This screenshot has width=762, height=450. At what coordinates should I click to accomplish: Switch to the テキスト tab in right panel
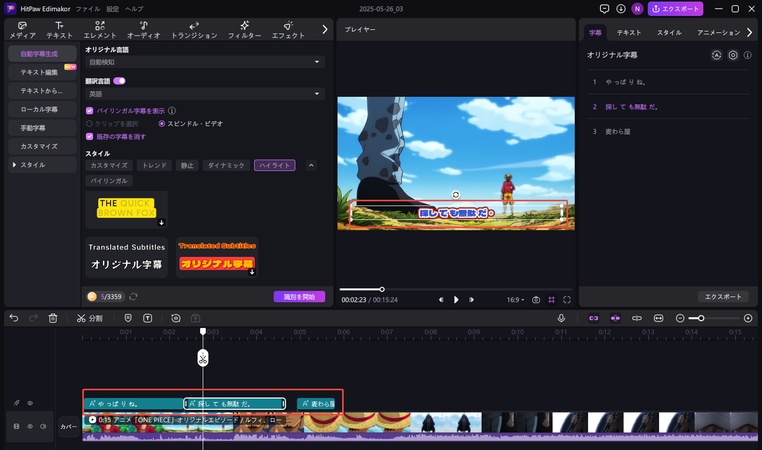pyautogui.click(x=629, y=33)
